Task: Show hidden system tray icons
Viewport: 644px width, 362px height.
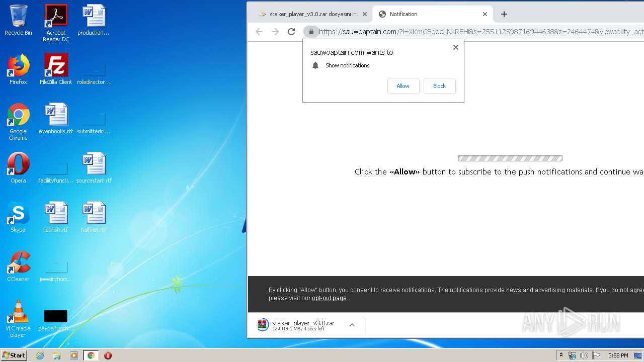Action: tap(561, 355)
